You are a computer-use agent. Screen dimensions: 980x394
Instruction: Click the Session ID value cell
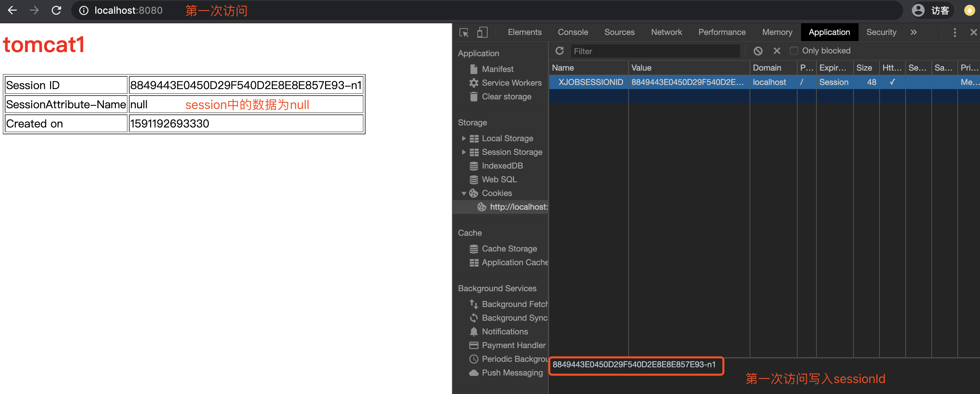[x=246, y=85]
